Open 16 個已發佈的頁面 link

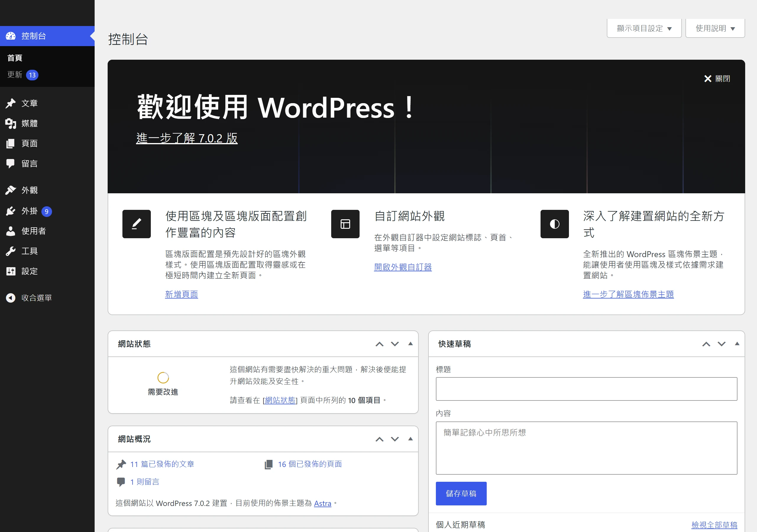pyautogui.click(x=310, y=464)
